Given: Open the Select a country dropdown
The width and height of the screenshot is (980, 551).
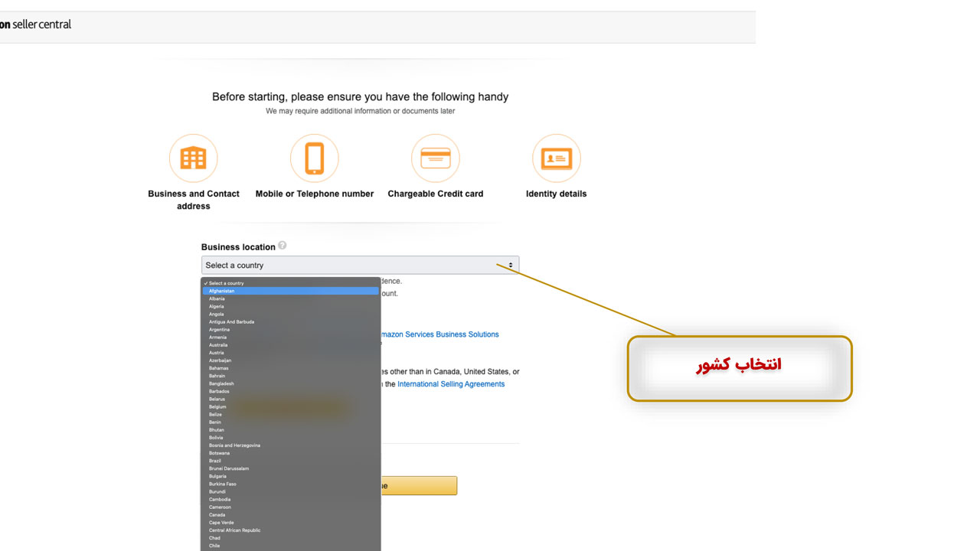Looking at the screenshot, I should pyautogui.click(x=360, y=265).
